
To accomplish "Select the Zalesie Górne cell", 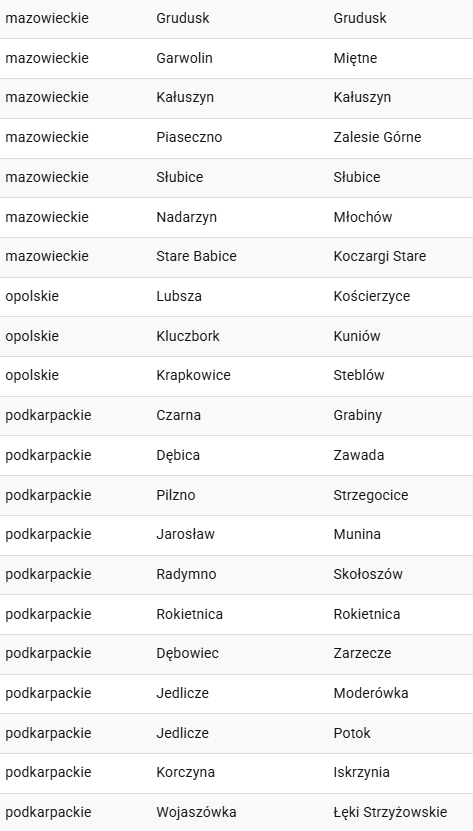I will pos(377,137).
